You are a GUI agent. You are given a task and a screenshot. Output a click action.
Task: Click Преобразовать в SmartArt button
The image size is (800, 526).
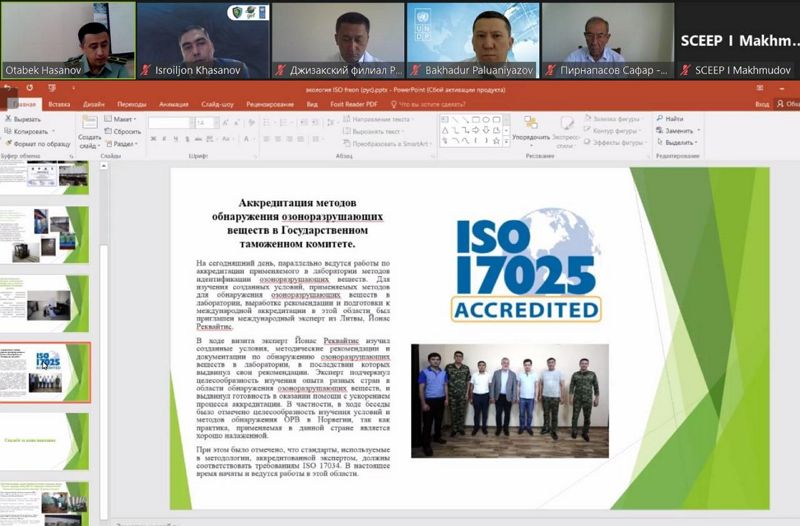387,144
